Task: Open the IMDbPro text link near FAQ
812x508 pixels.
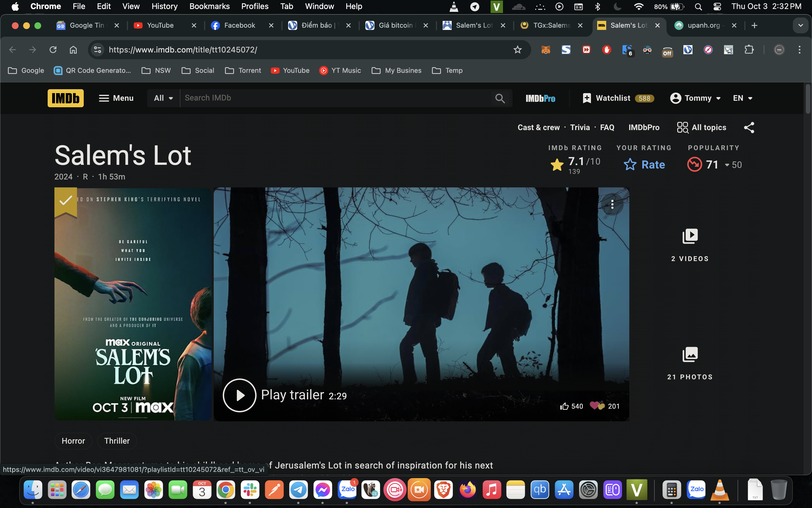Action: 644,128
